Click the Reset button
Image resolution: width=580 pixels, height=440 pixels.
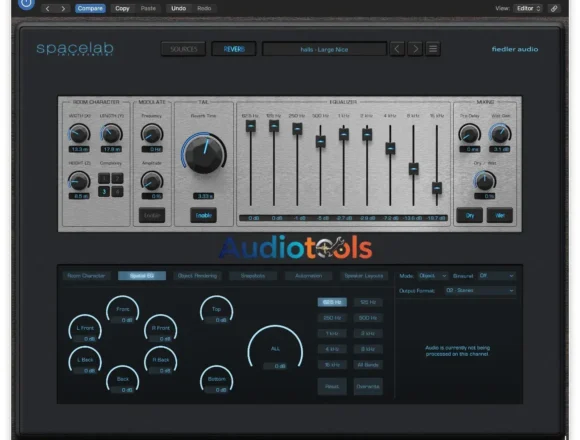(x=332, y=387)
